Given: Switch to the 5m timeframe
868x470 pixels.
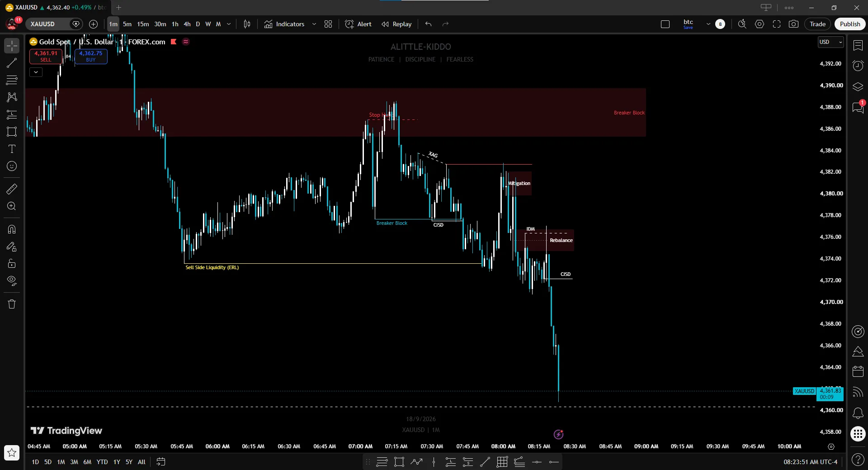Looking at the screenshot, I should click(x=127, y=24).
